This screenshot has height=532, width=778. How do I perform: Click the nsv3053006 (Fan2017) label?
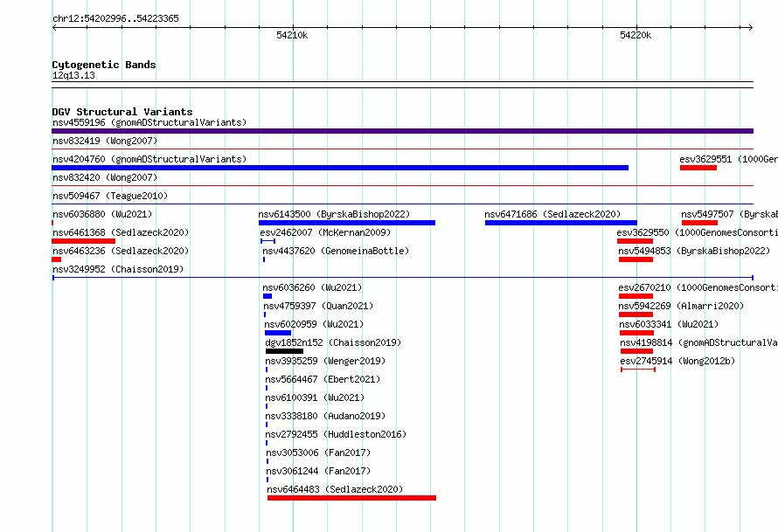pyautogui.click(x=318, y=453)
